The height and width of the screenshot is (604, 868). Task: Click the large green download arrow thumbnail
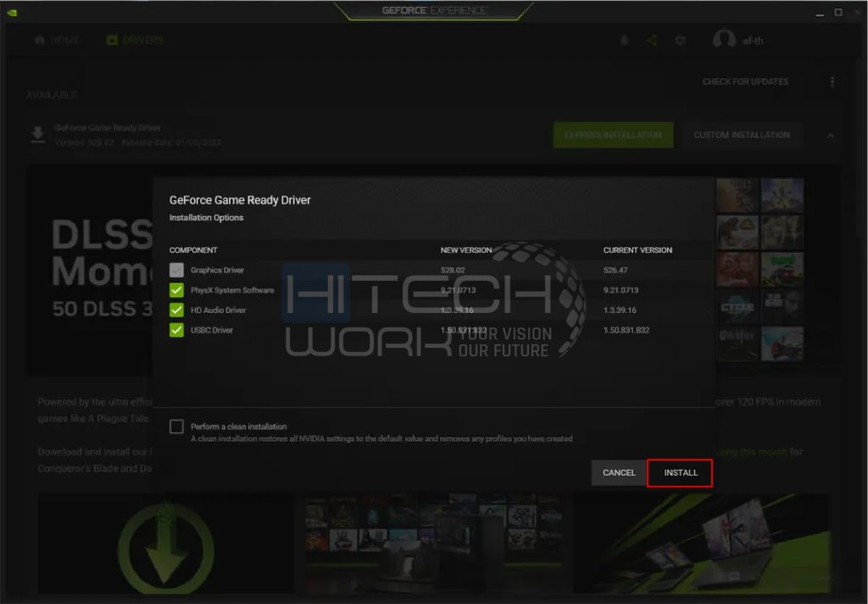point(165,543)
